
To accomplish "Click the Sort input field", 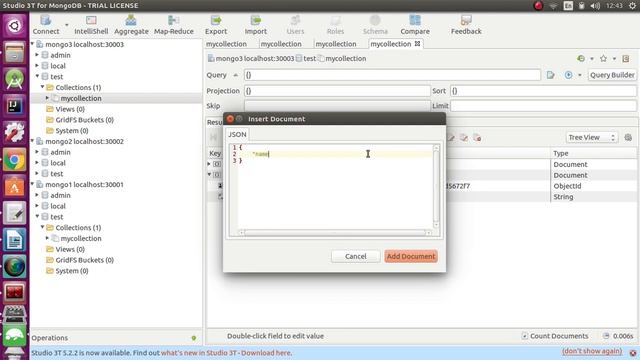I will (543, 91).
